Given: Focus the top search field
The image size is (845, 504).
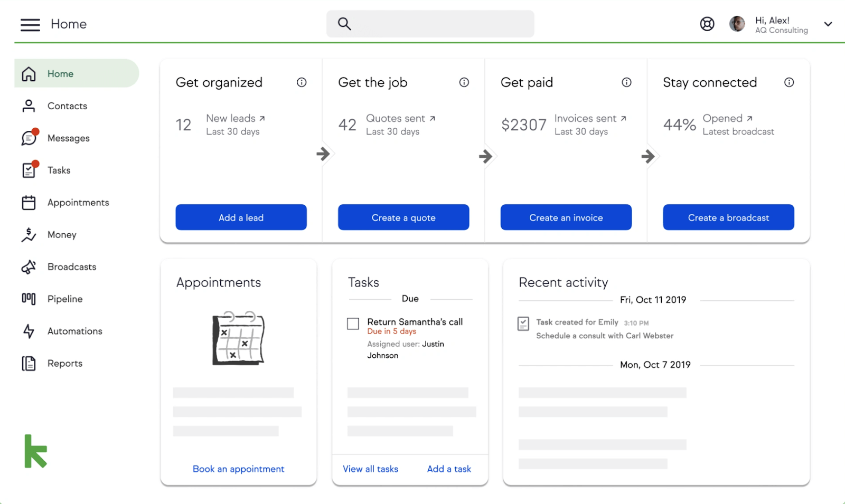Looking at the screenshot, I should [430, 24].
